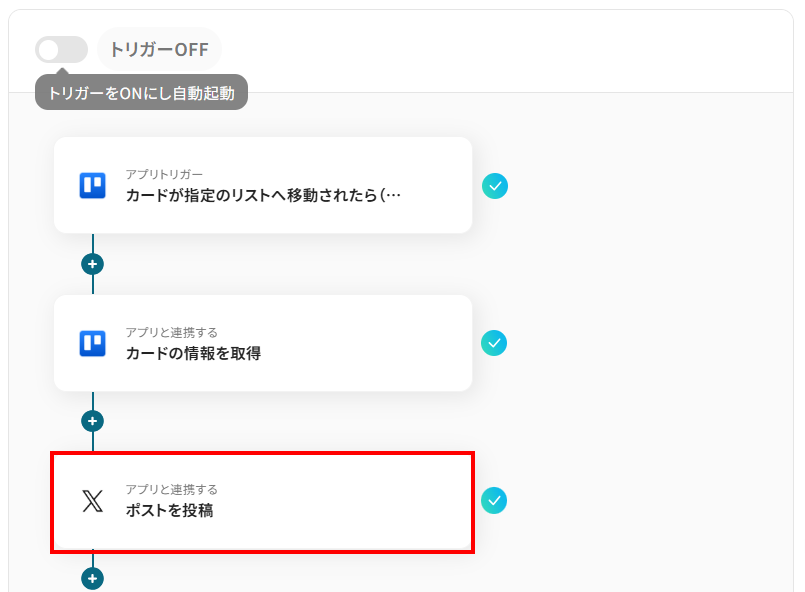Viewport: 805px width, 592px height.
Task: Click アプリと連携する label above ポストを投稿
Action: (x=171, y=489)
